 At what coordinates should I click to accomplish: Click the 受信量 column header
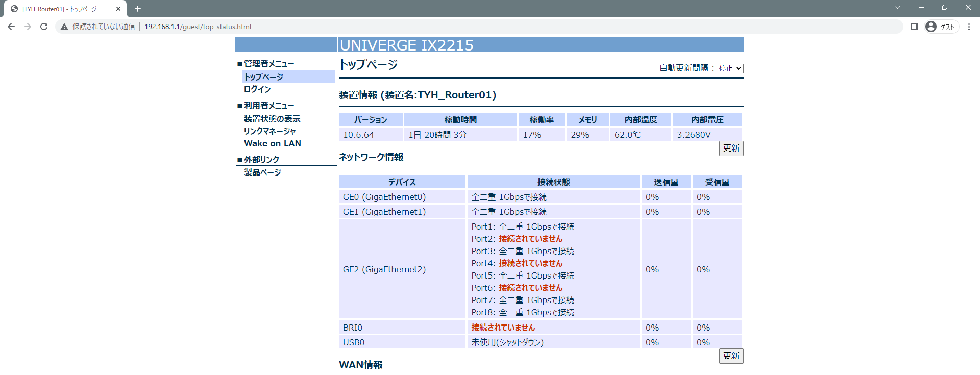[x=717, y=182]
